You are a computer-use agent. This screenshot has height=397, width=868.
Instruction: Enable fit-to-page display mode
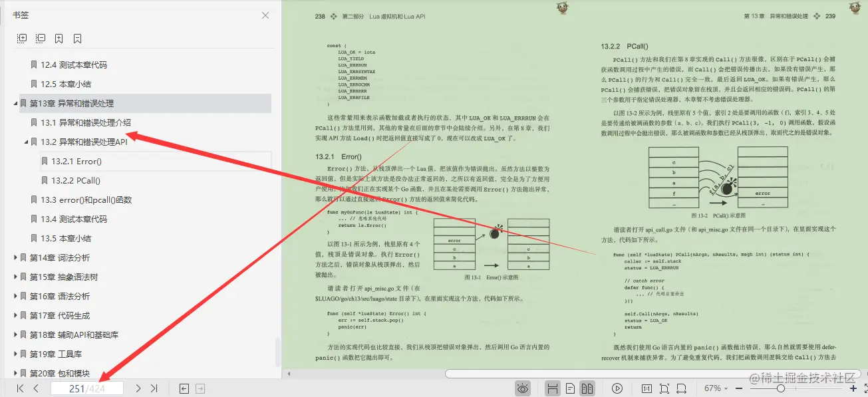coord(662,388)
